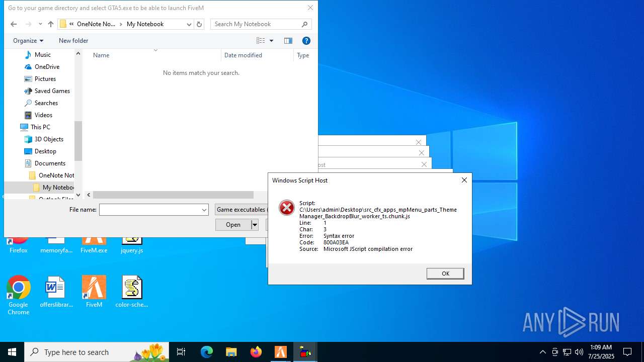This screenshot has height=362, width=644.
Task: Click the Search My Notebook field
Action: (x=261, y=24)
